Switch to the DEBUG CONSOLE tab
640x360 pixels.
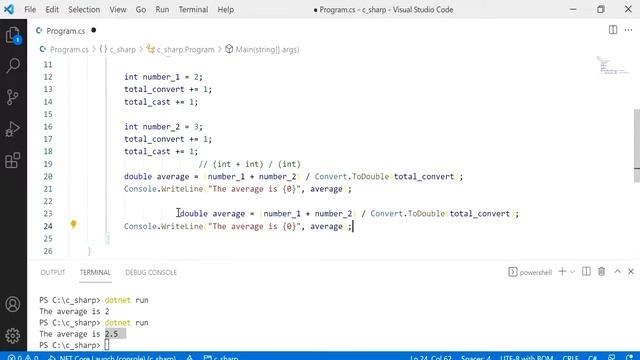click(x=151, y=272)
